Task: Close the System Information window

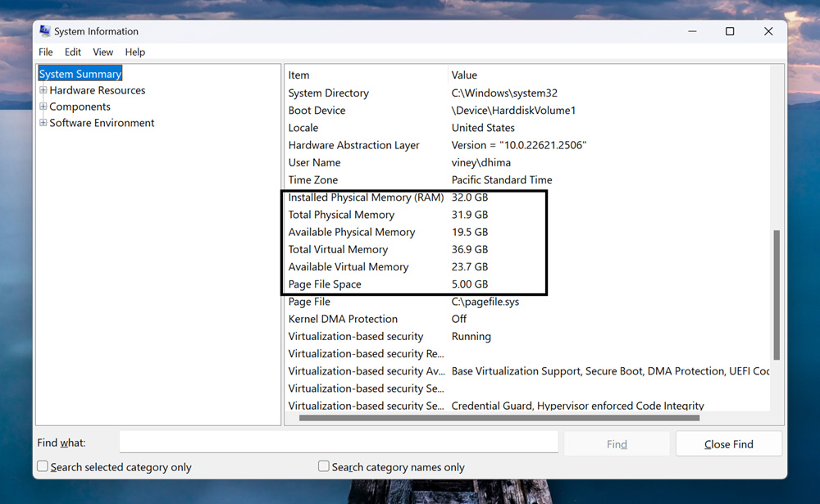Action: [768, 31]
